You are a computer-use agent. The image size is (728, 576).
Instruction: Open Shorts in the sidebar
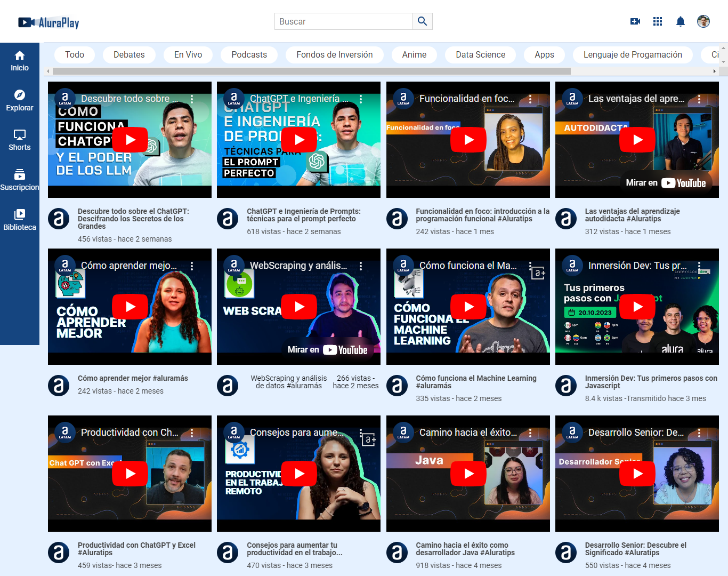(20, 140)
